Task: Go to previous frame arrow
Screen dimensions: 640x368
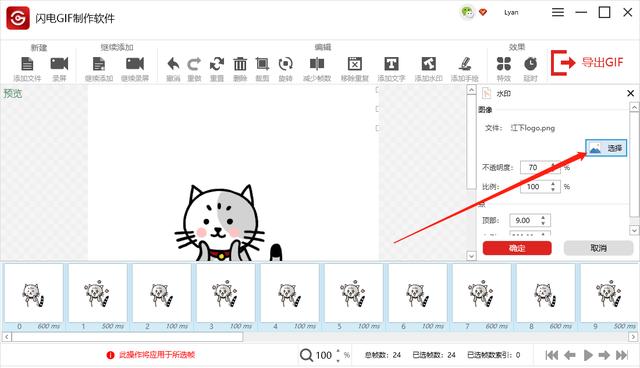Action: [570, 355]
